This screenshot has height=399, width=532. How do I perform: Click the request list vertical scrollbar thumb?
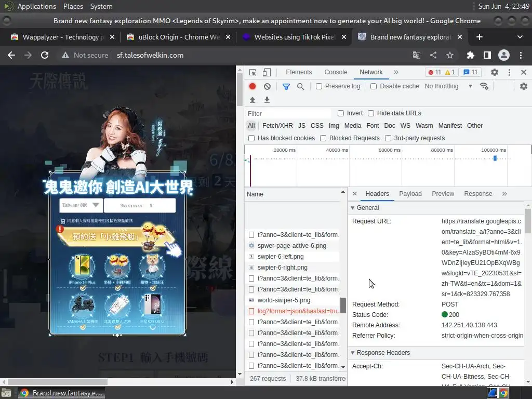343,305
